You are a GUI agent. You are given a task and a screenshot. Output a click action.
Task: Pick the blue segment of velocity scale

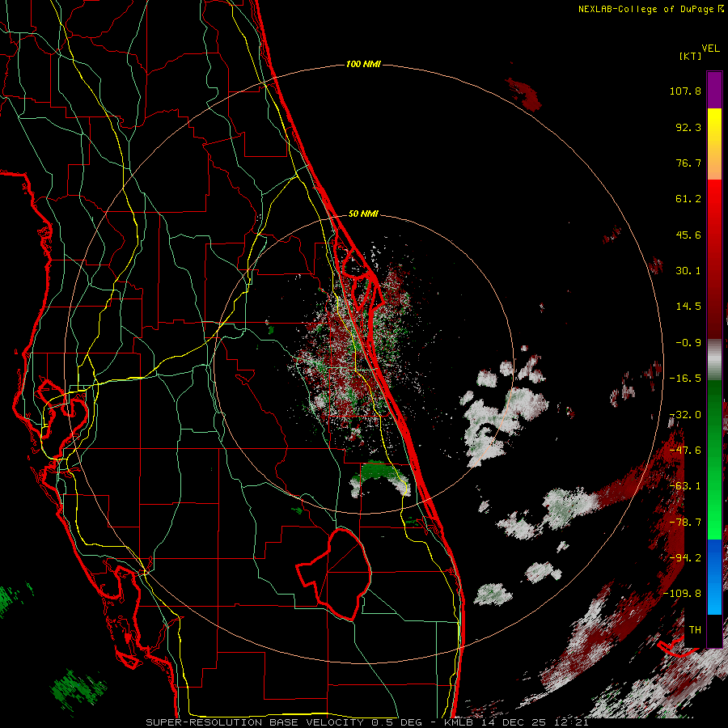pyautogui.click(x=714, y=577)
